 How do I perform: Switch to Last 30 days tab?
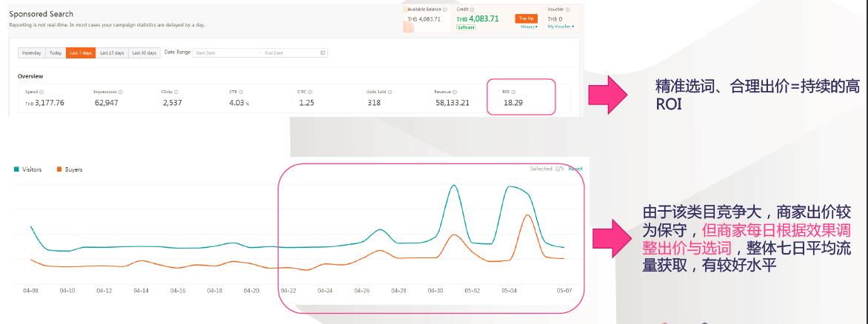click(144, 53)
